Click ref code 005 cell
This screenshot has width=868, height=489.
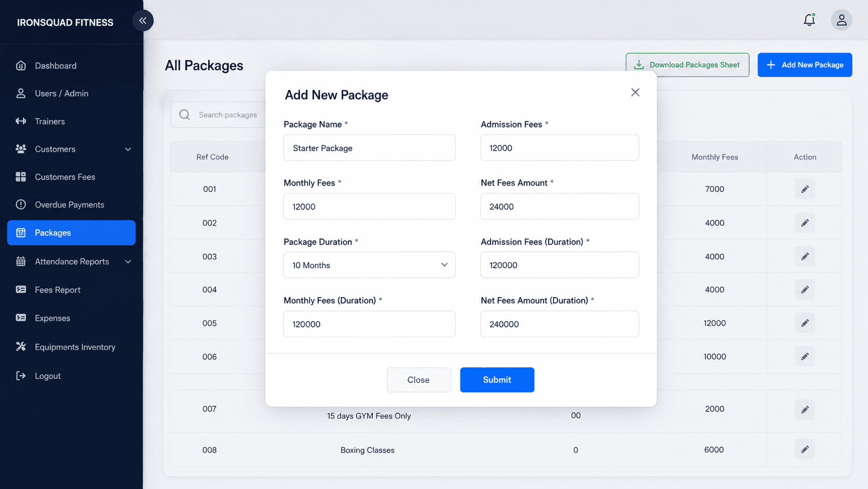210,323
